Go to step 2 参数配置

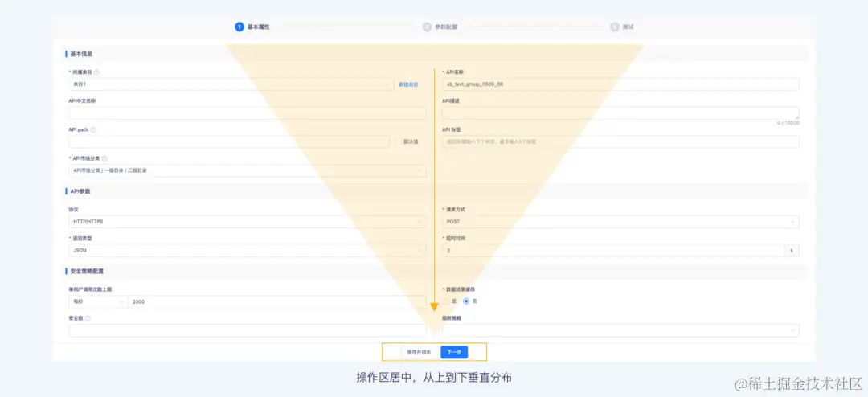pyautogui.click(x=440, y=27)
